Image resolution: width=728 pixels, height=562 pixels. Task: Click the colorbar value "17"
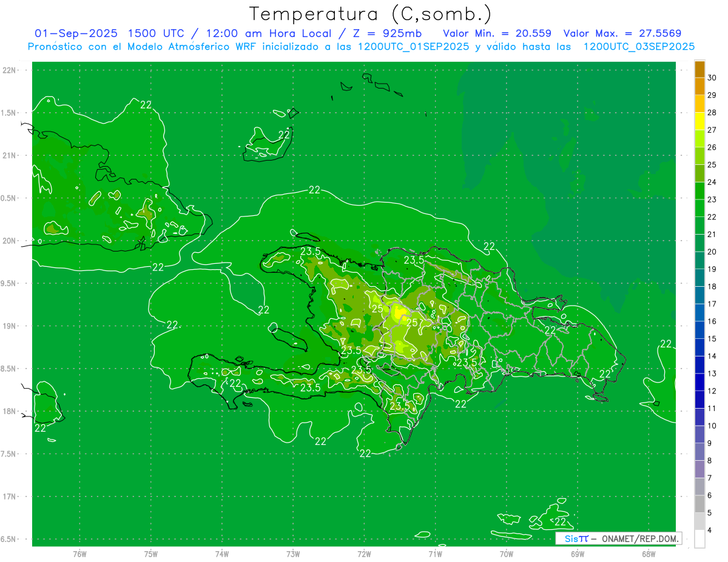(712, 304)
